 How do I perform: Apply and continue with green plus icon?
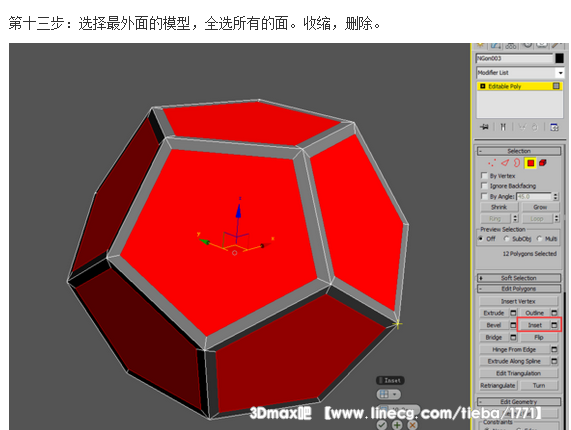[397, 425]
